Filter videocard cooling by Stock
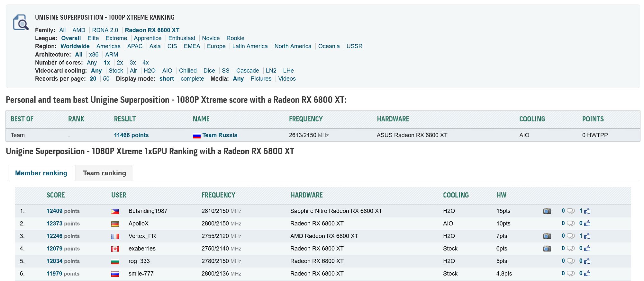Screen dimensions: 644x281 (116, 71)
